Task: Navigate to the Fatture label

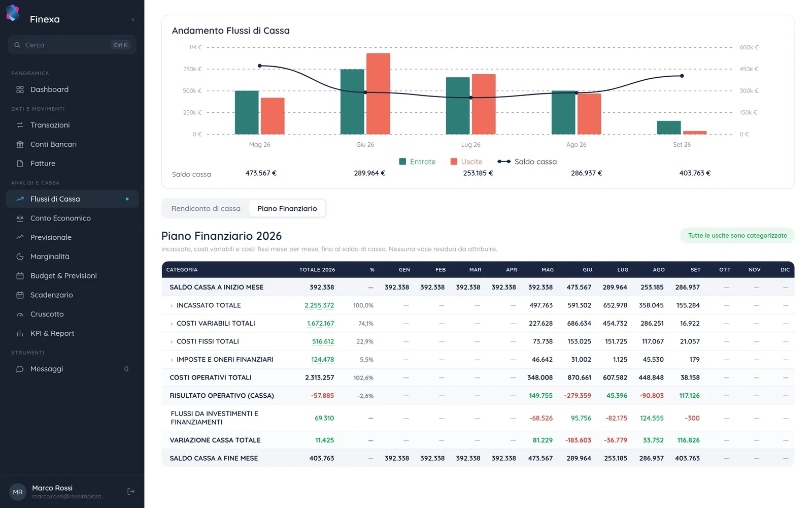Action: (43, 164)
